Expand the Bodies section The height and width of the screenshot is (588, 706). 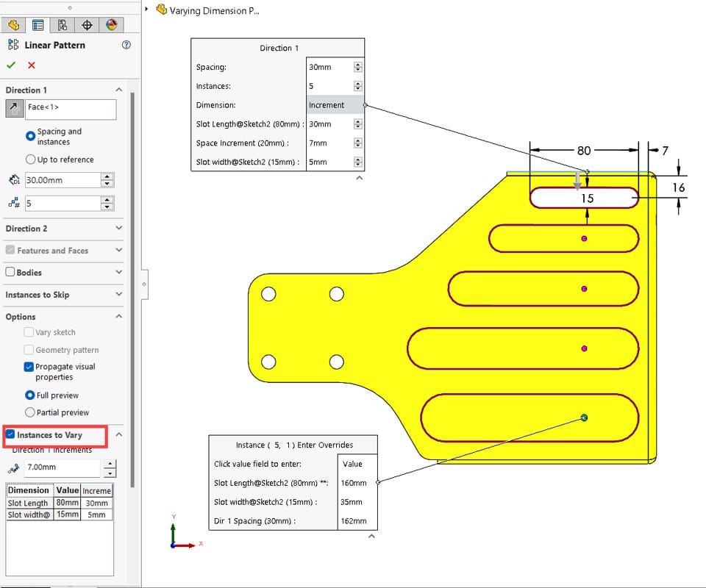119,272
